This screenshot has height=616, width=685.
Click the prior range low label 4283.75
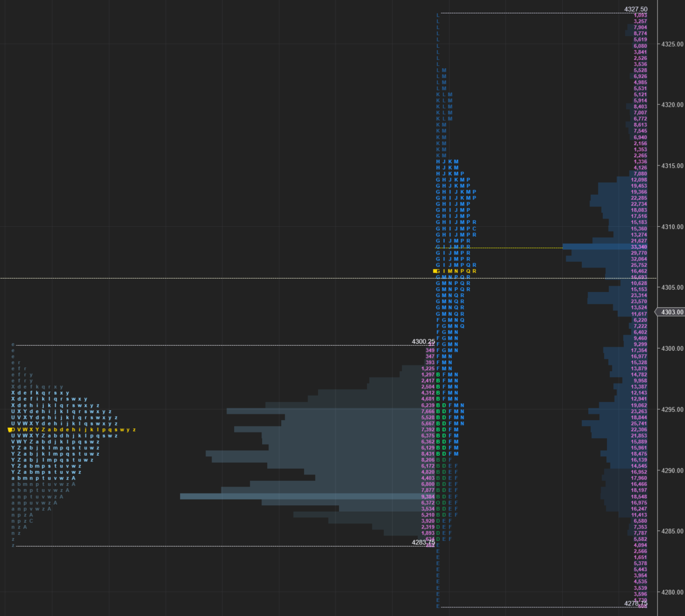click(423, 542)
